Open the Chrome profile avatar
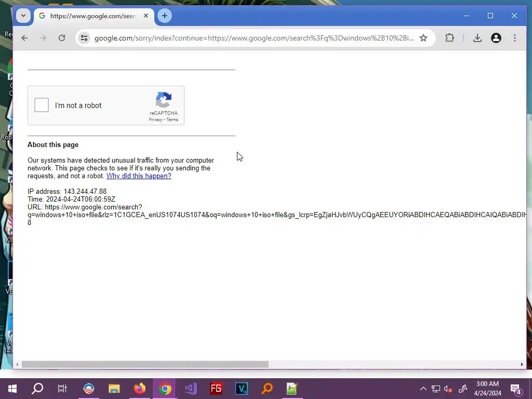Viewport: 532px width, 399px height. [x=496, y=38]
